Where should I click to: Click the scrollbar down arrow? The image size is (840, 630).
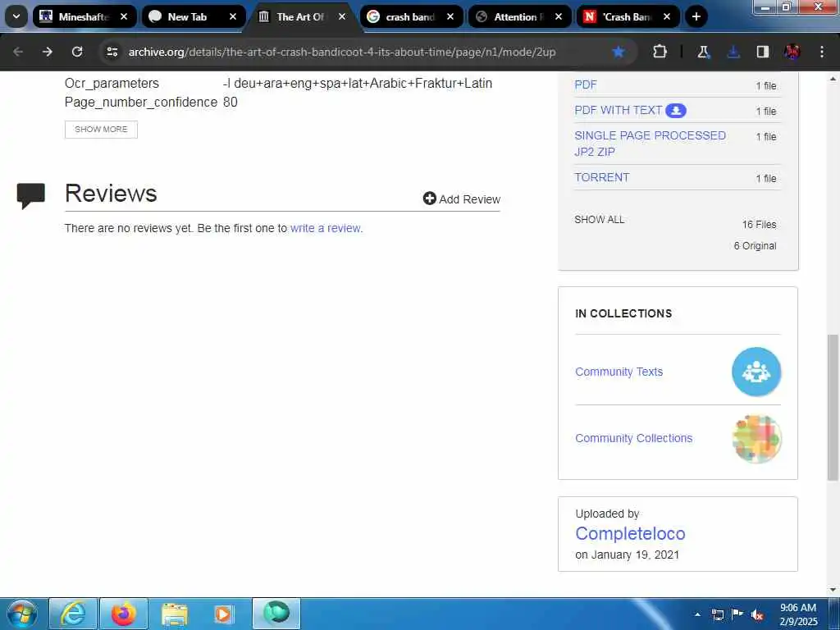click(x=833, y=591)
